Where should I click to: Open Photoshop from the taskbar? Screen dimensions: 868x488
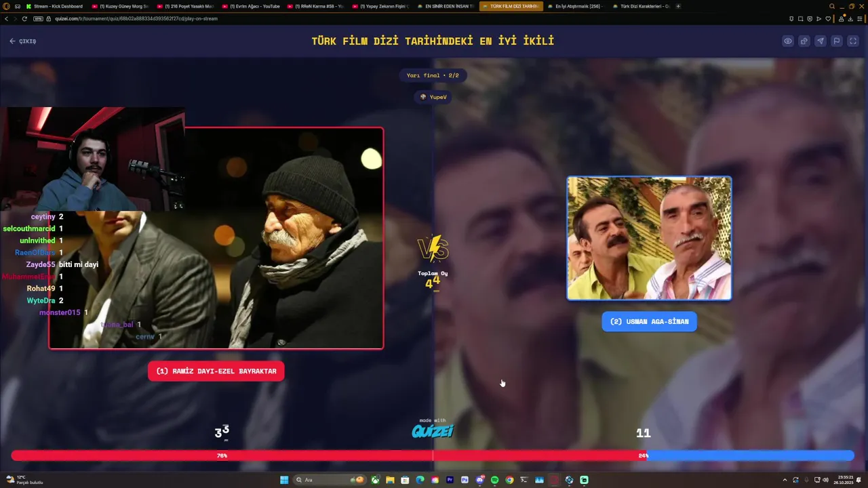465,480
